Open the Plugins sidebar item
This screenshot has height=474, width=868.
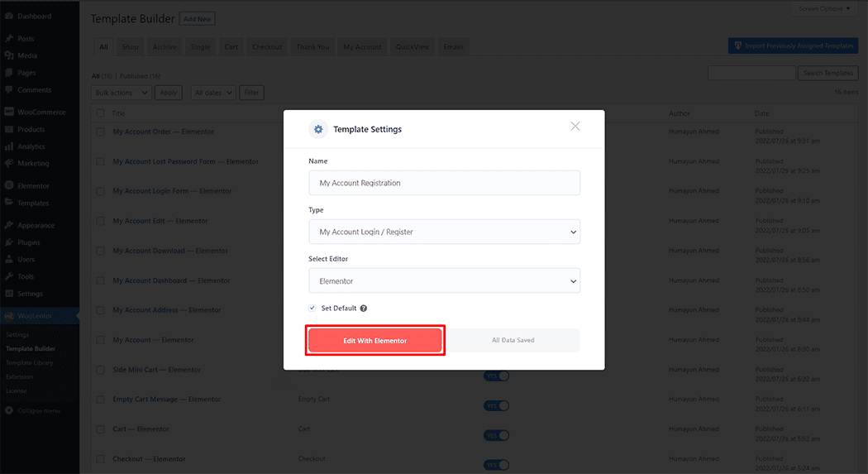(x=29, y=242)
